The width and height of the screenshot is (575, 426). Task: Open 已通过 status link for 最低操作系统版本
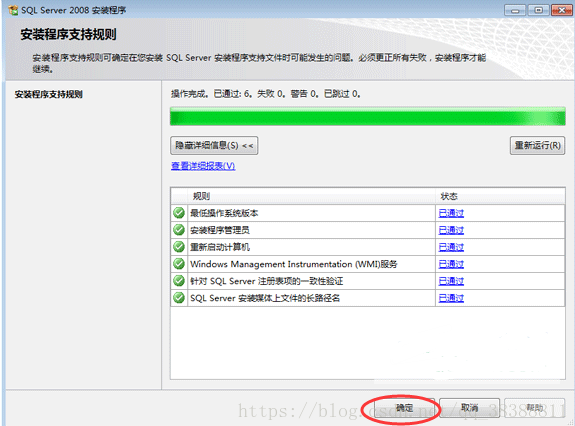(x=451, y=213)
